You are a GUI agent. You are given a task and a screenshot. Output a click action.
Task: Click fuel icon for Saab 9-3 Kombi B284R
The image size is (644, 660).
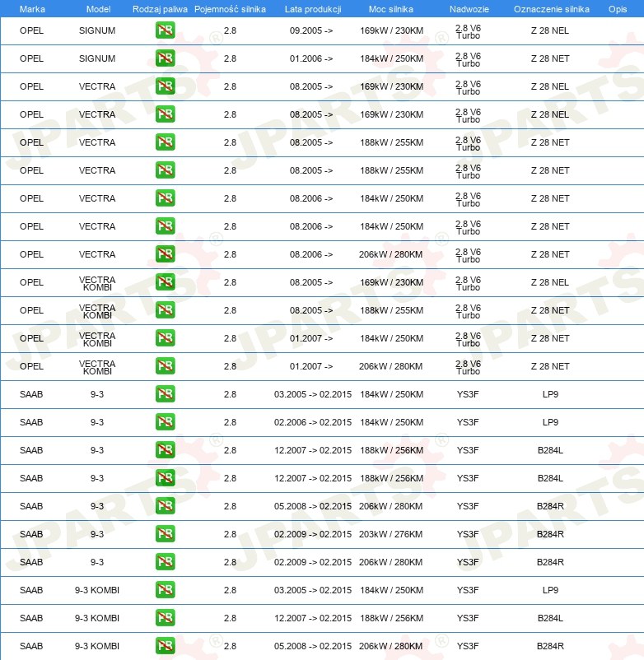[x=165, y=646]
